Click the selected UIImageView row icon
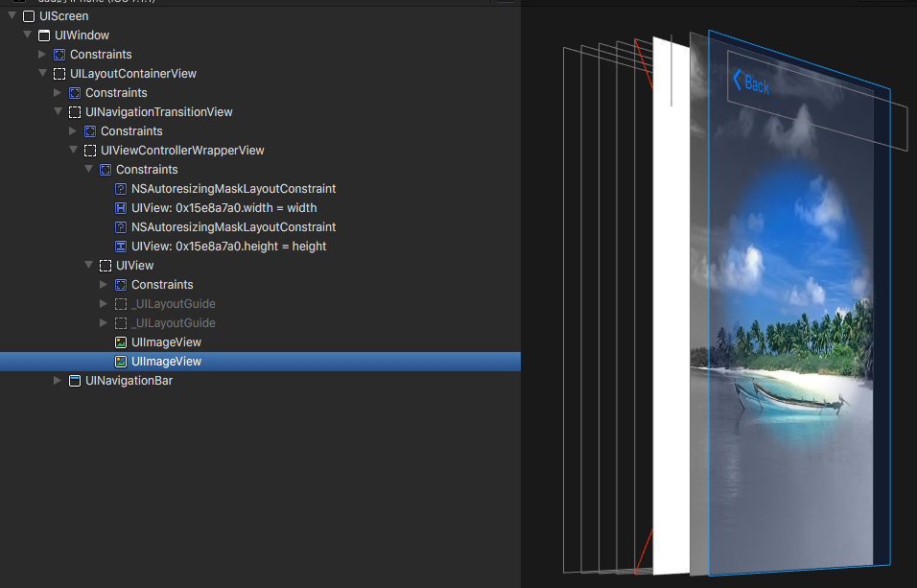 [121, 362]
